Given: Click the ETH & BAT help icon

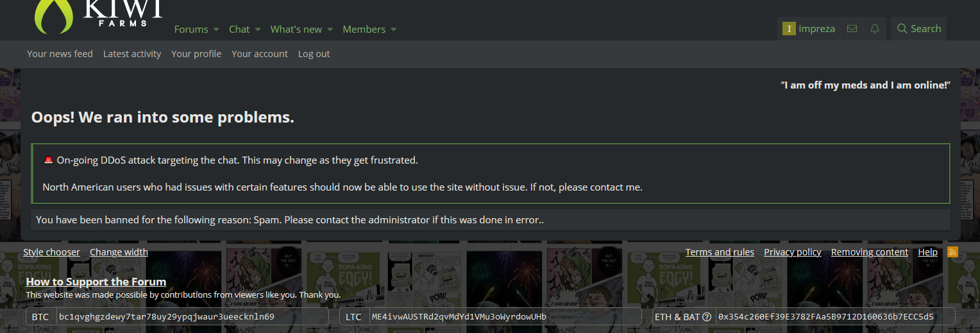Looking at the screenshot, I should 707,317.
